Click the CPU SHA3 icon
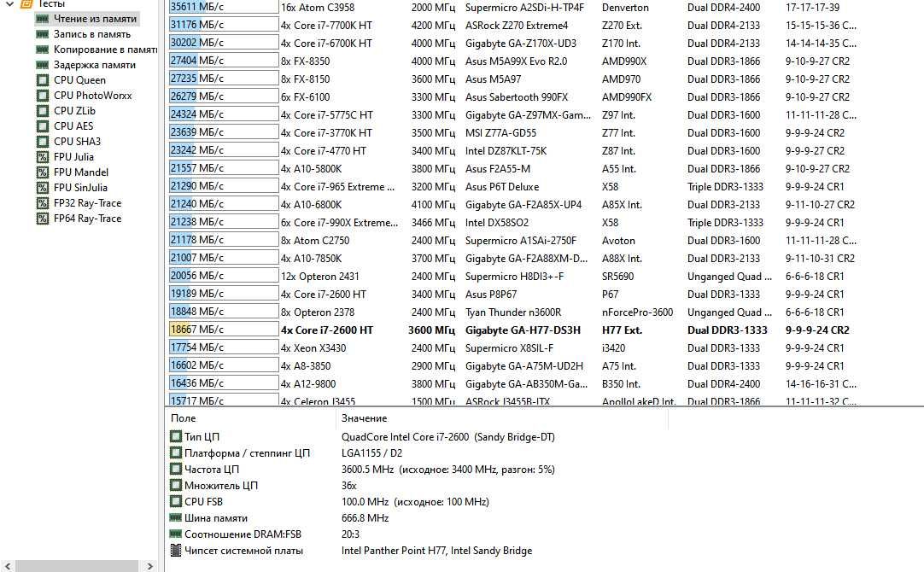 [x=43, y=142]
